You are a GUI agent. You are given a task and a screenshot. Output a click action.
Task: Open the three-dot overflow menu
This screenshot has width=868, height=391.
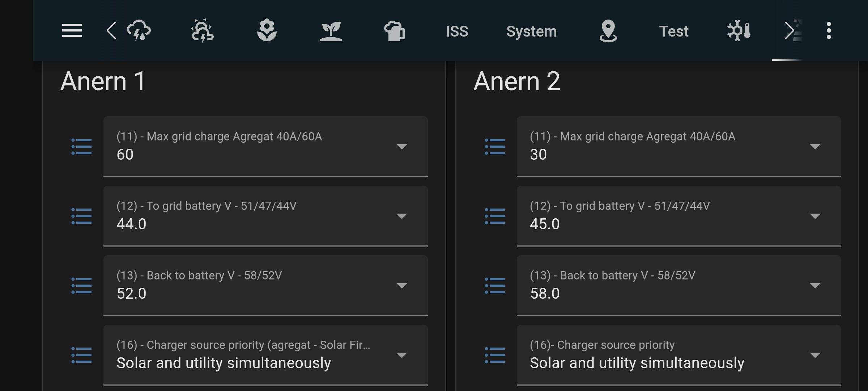click(x=829, y=31)
